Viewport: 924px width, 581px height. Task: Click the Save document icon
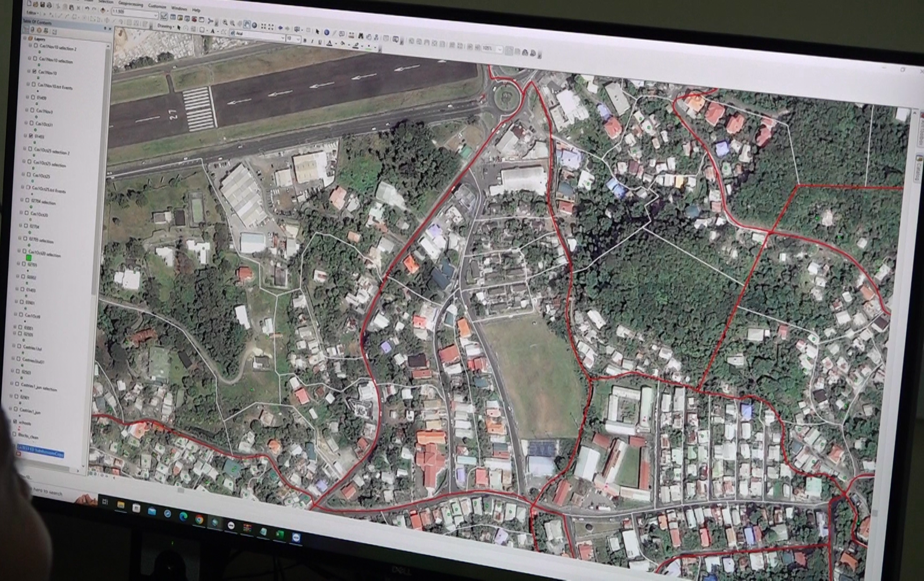tap(42, 5)
